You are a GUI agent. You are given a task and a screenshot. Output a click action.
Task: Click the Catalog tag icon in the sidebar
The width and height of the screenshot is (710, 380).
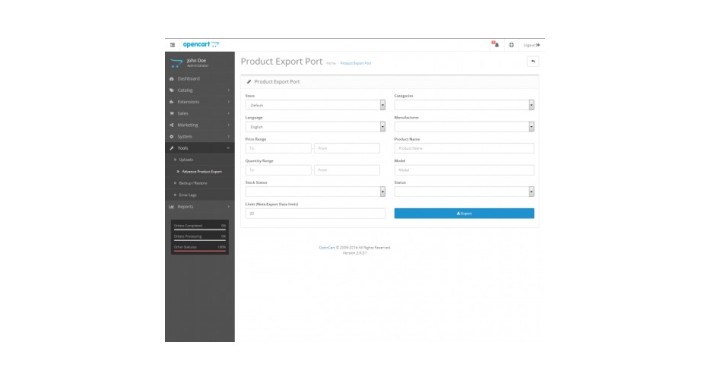[x=172, y=90]
